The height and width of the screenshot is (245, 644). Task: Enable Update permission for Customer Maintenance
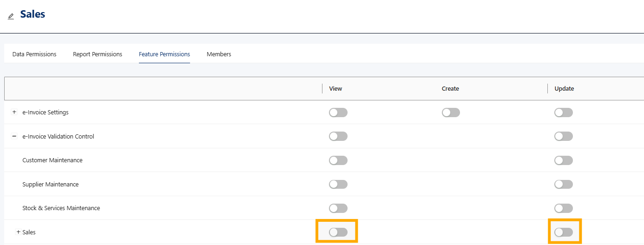click(x=564, y=160)
